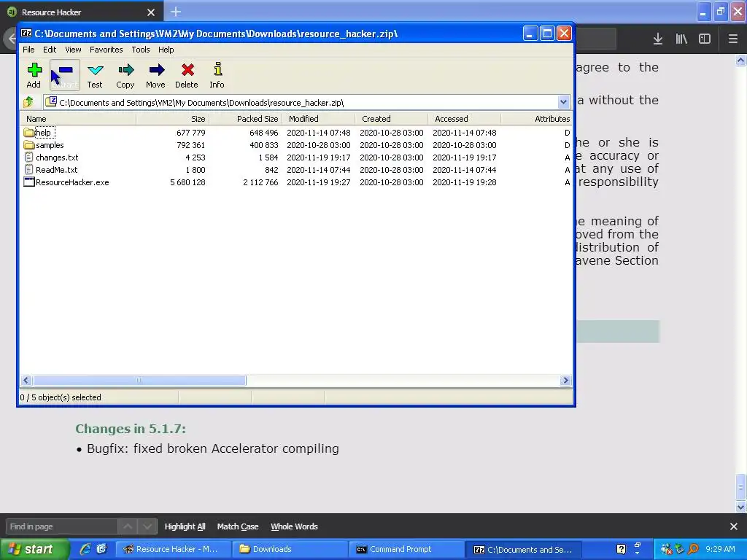Screen dimensions: 747x560
Task: Click the Info toolbar icon
Action: click(217, 75)
